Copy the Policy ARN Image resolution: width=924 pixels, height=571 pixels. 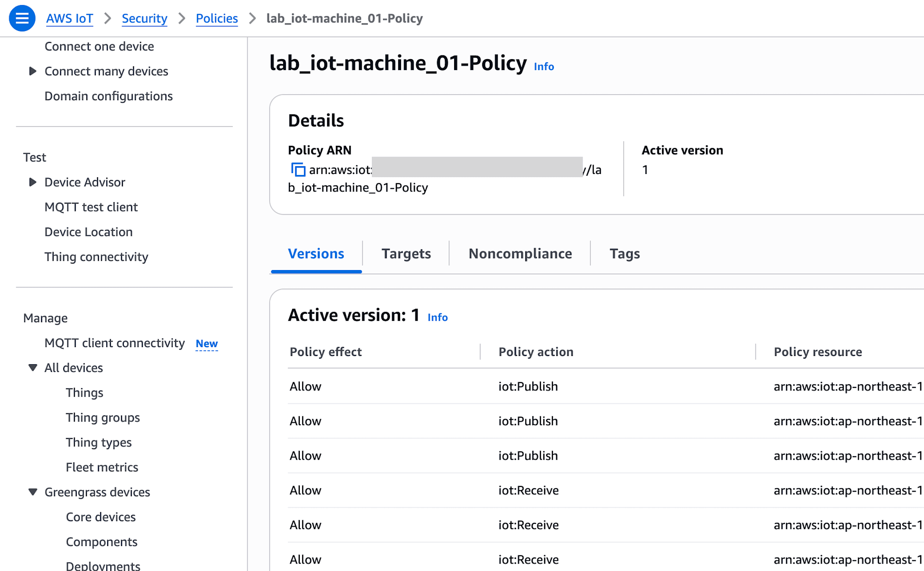point(298,169)
